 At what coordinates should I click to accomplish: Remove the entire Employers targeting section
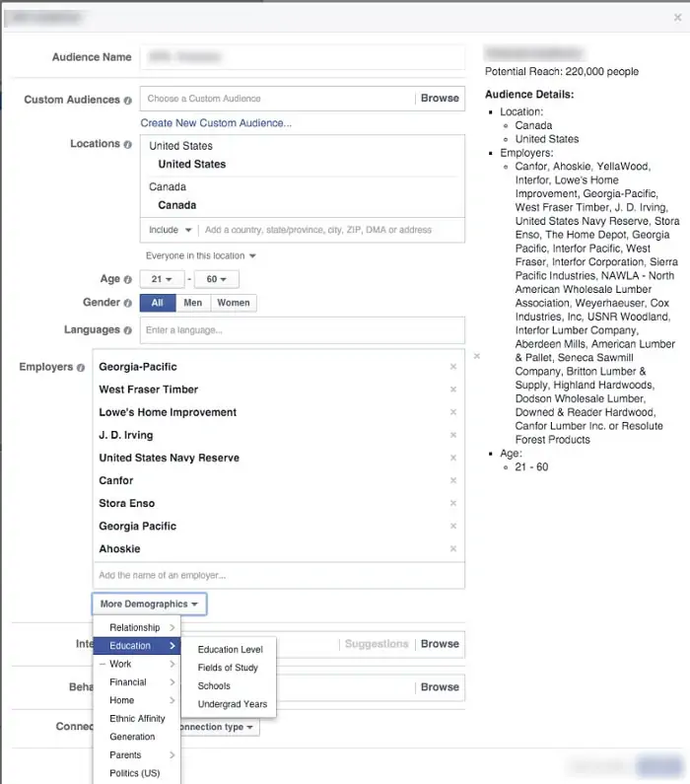[x=477, y=356]
